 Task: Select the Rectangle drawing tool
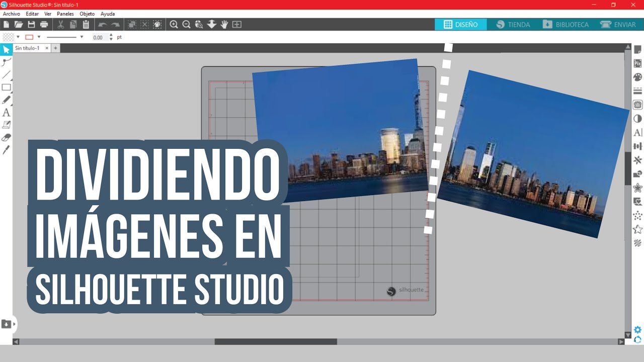(x=6, y=87)
